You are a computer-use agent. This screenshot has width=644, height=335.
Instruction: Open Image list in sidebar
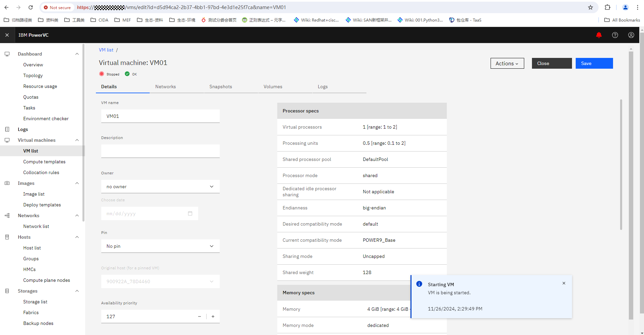tap(34, 194)
